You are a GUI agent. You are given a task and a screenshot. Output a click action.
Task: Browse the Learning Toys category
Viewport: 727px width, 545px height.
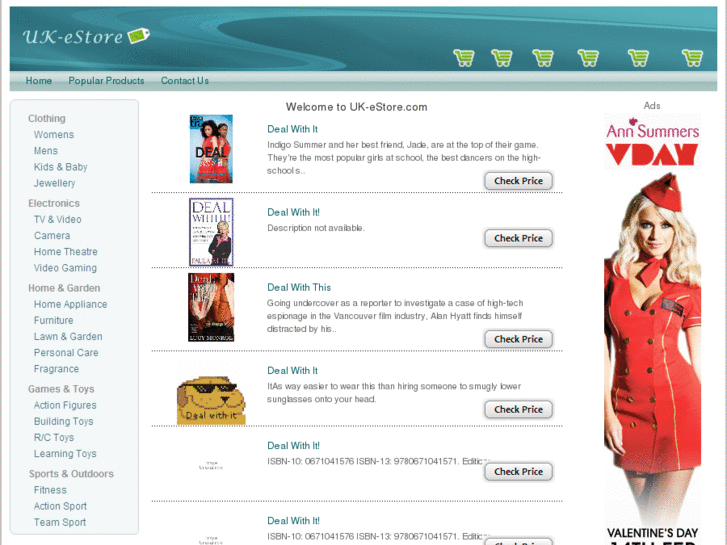65,454
